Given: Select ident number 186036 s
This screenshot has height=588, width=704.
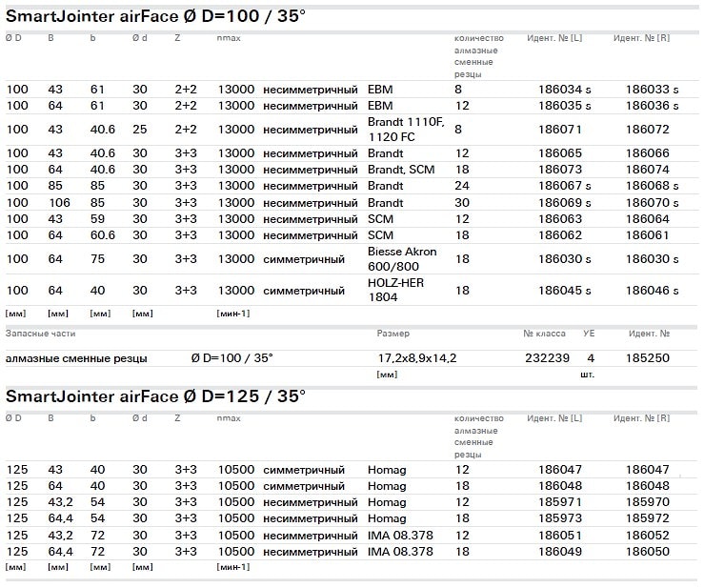Looking at the screenshot, I should (x=652, y=106).
